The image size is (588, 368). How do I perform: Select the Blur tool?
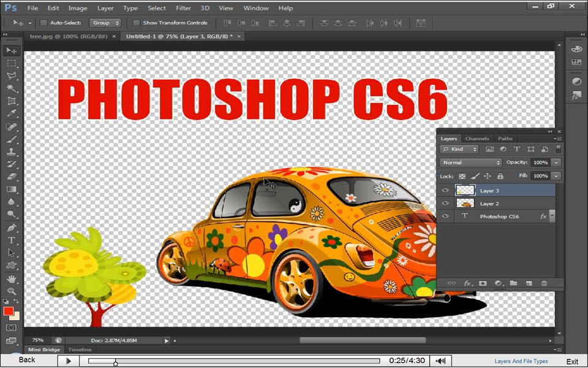click(12, 202)
